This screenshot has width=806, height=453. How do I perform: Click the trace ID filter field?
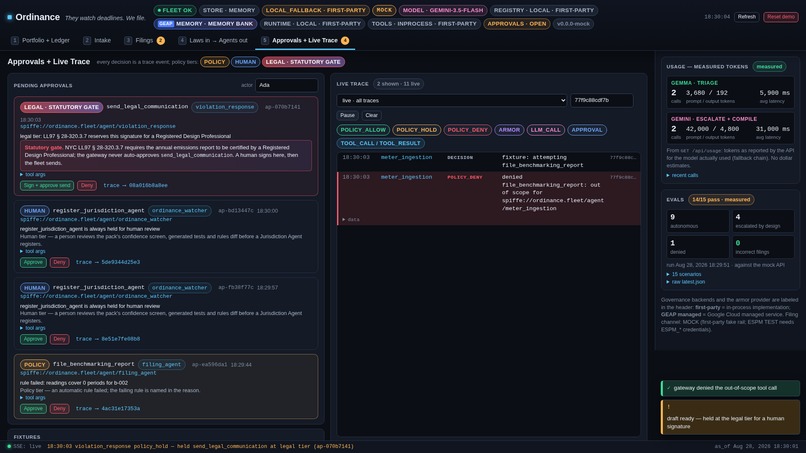(601, 100)
